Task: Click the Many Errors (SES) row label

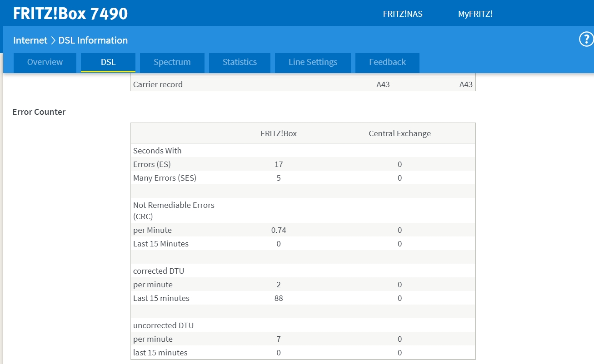Action: (165, 178)
